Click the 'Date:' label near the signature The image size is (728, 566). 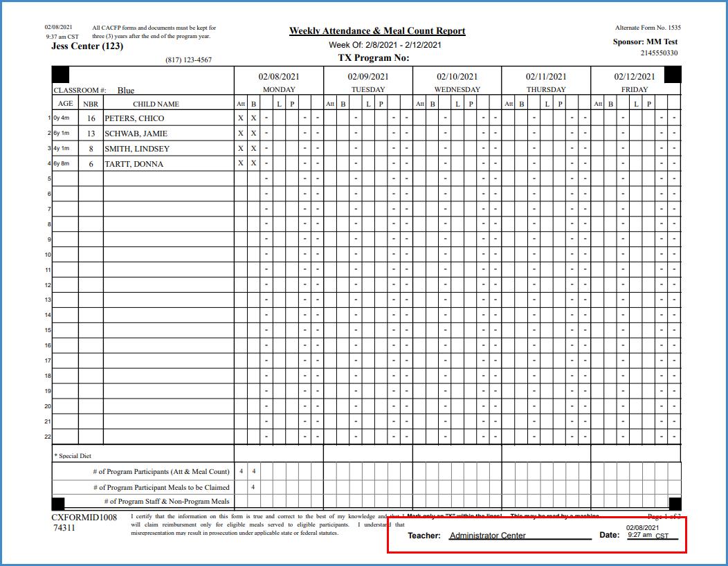click(x=609, y=535)
